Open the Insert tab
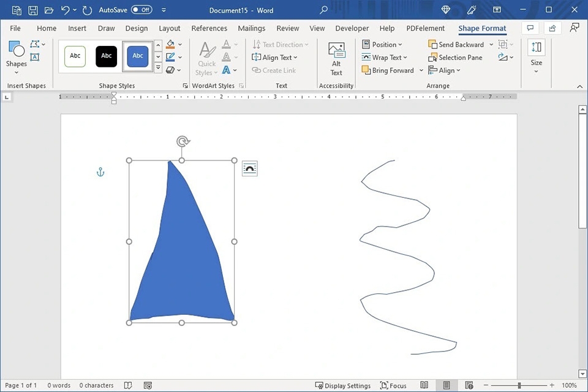 coord(77,28)
